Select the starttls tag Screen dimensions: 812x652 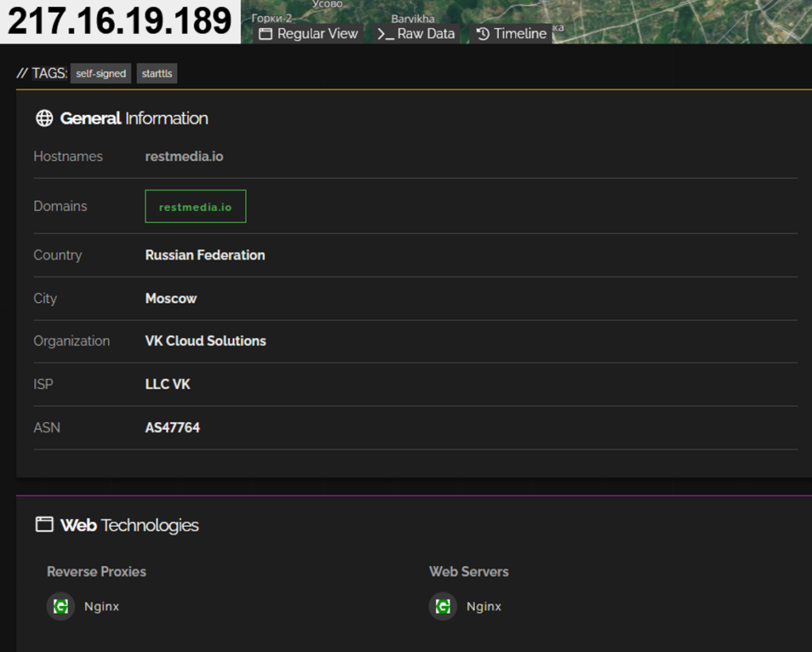tap(157, 74)
